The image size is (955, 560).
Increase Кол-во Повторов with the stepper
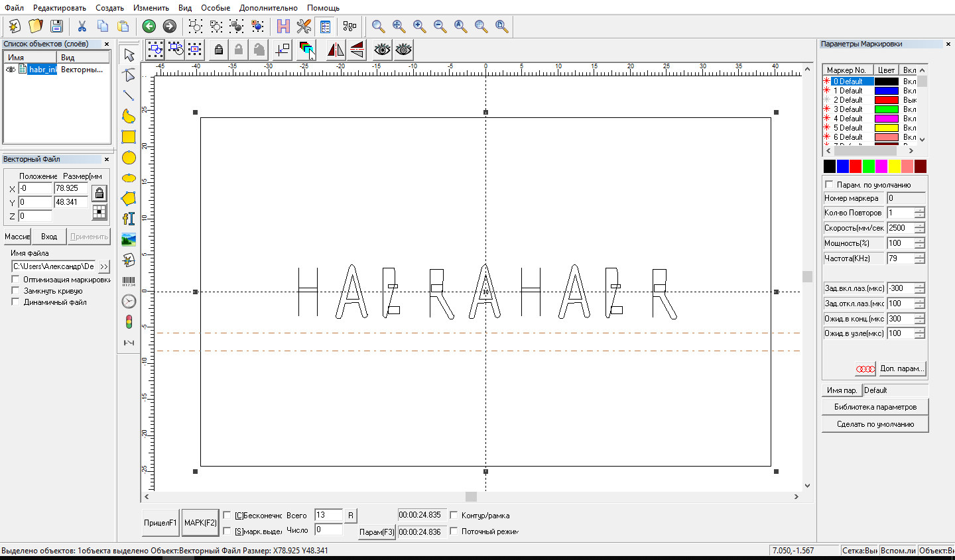coord(919,210)
